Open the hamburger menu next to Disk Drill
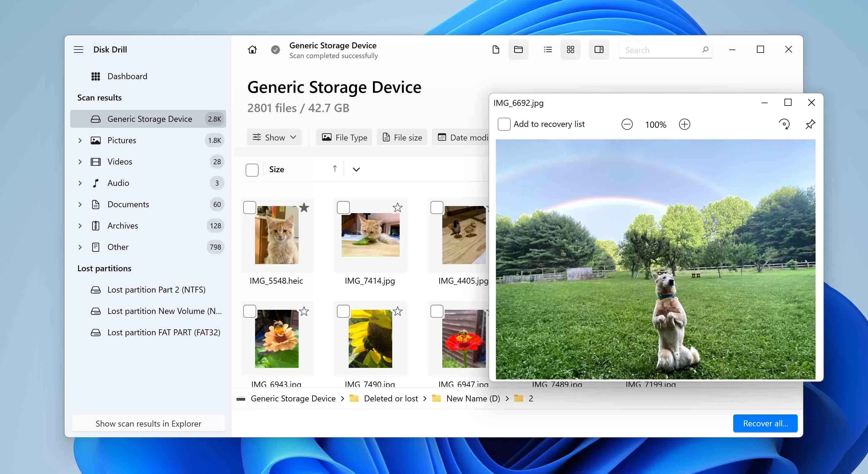Screen dimensions: 868x474 [x=79, y=50]
